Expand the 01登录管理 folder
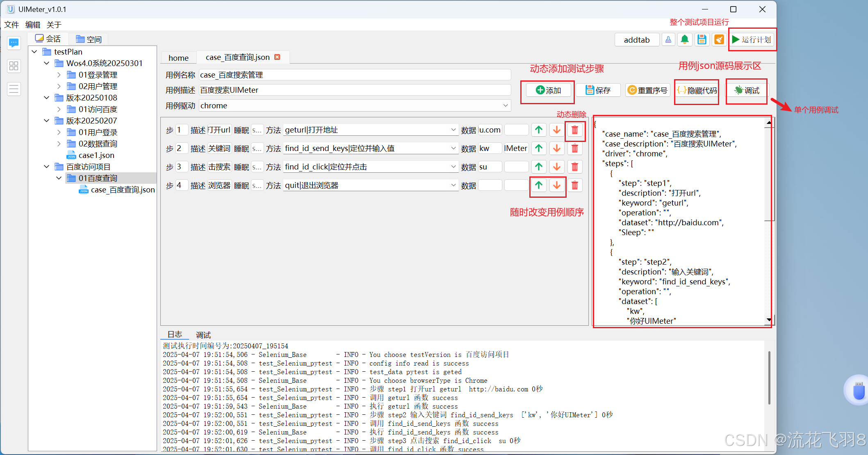The image size is (868, 455). (59, 75)
